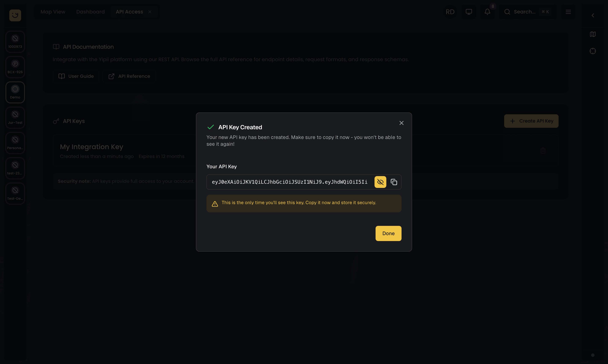Select the Test-De sidebar item
Image resolution: width=608 pixels, height=364 pixels.
tap(15, 193)
